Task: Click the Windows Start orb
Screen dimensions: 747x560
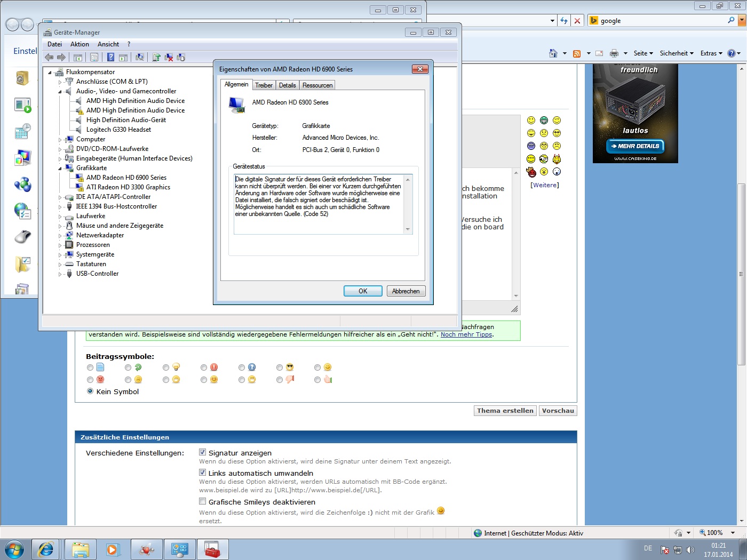Action: coord(14,549)
